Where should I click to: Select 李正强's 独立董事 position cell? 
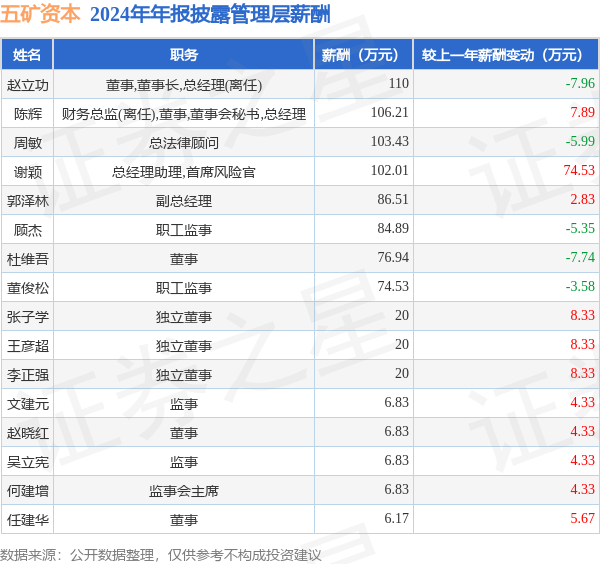184,375
